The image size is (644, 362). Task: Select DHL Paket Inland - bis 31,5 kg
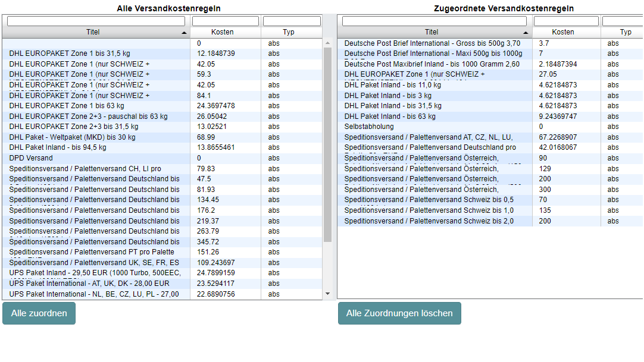pos(490,106)
